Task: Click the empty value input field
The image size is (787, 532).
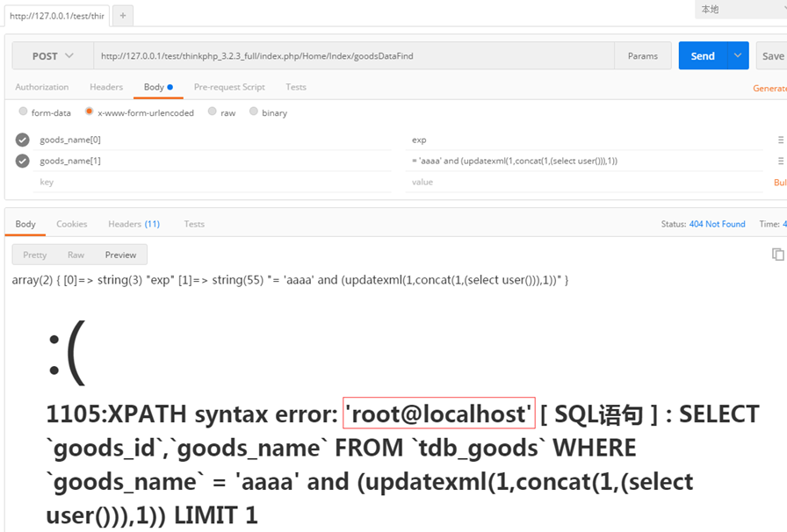Action: (x=584, y=183)
